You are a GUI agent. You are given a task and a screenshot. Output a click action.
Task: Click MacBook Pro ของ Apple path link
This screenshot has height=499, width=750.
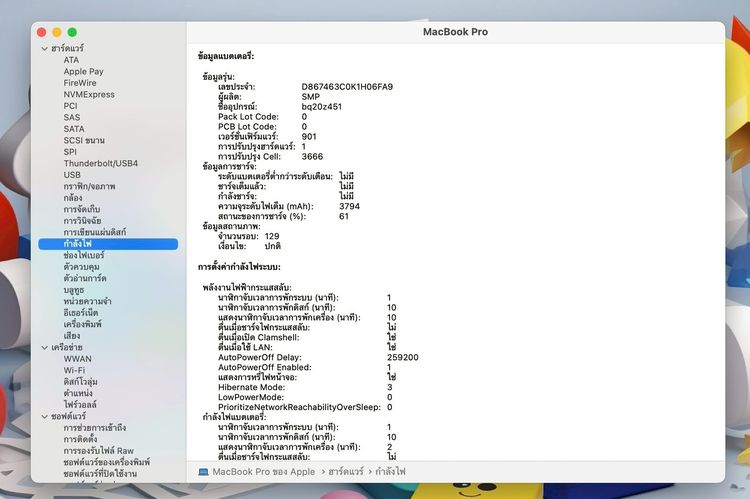click(x=264, y=472)
